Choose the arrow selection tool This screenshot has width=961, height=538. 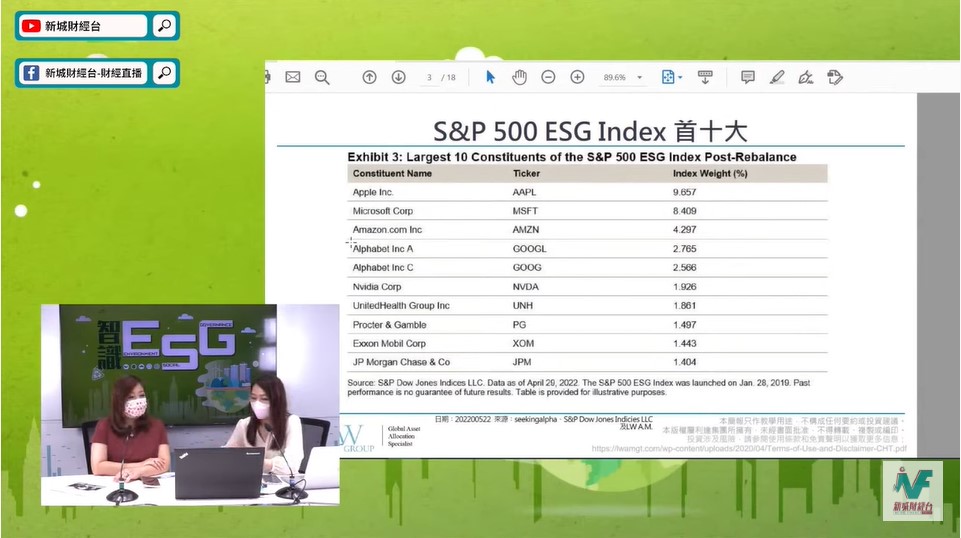490,77
